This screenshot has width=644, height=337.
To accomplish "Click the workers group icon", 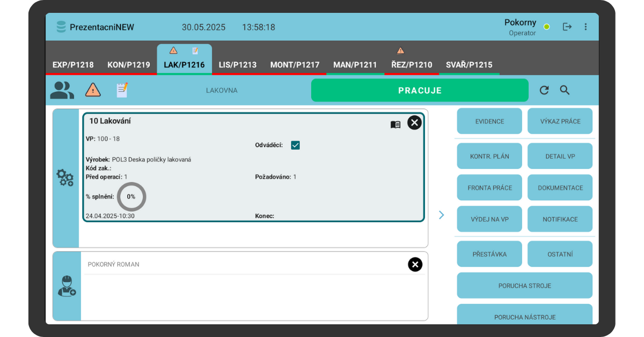I will [62, 90].
